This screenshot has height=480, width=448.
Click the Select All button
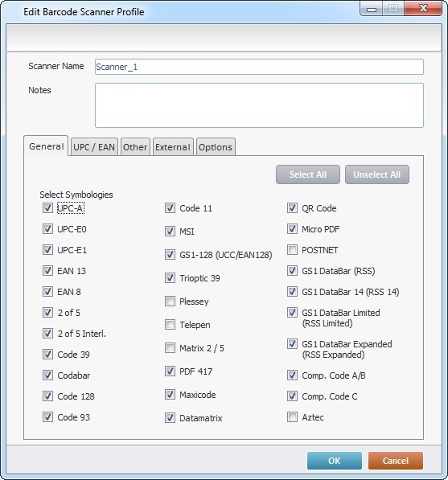(308, 174)
